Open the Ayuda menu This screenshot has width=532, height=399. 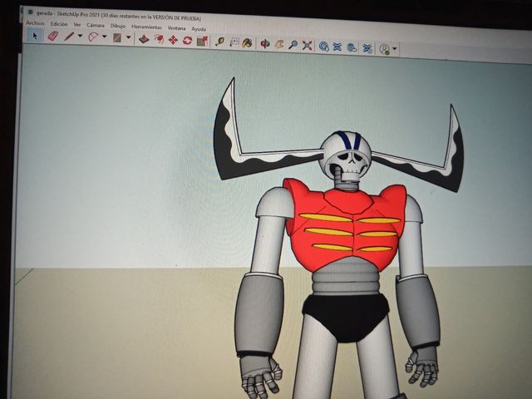pyautogui.click(x=199, y=29)
